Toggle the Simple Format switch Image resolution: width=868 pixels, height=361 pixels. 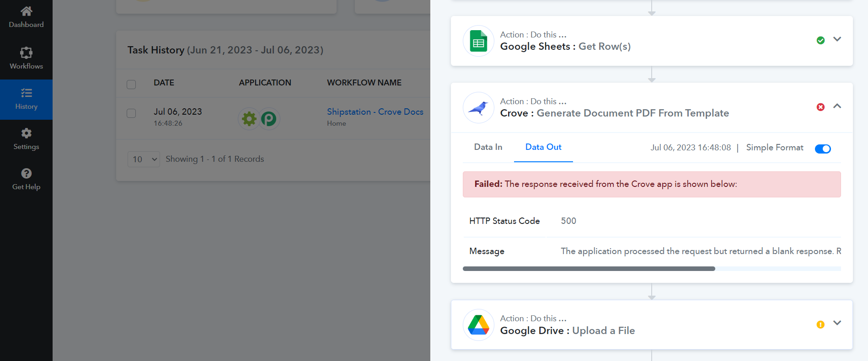pyautogui.click(x=823, y=149)
